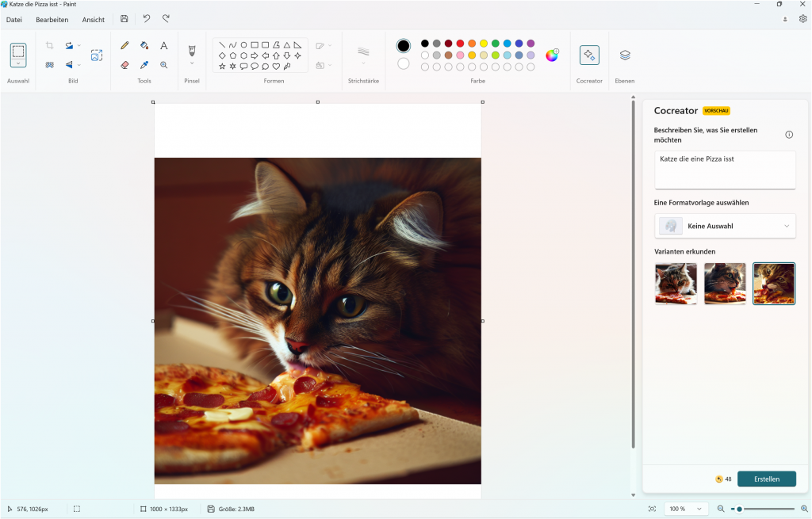812x519 pixels.
Task: Undo the last action
Action: point(147,19)
